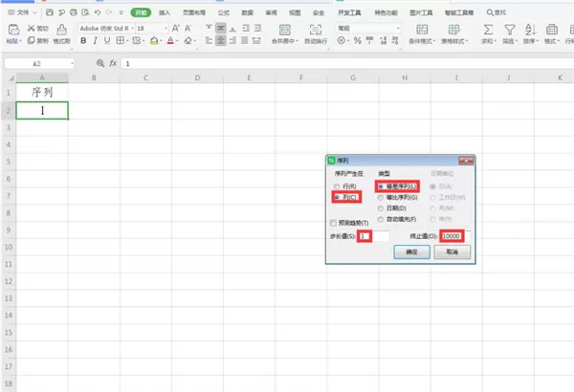574x392 pixels.
Task: Expand the font color dropdown arrow
Action: click(x=177, y=40)
